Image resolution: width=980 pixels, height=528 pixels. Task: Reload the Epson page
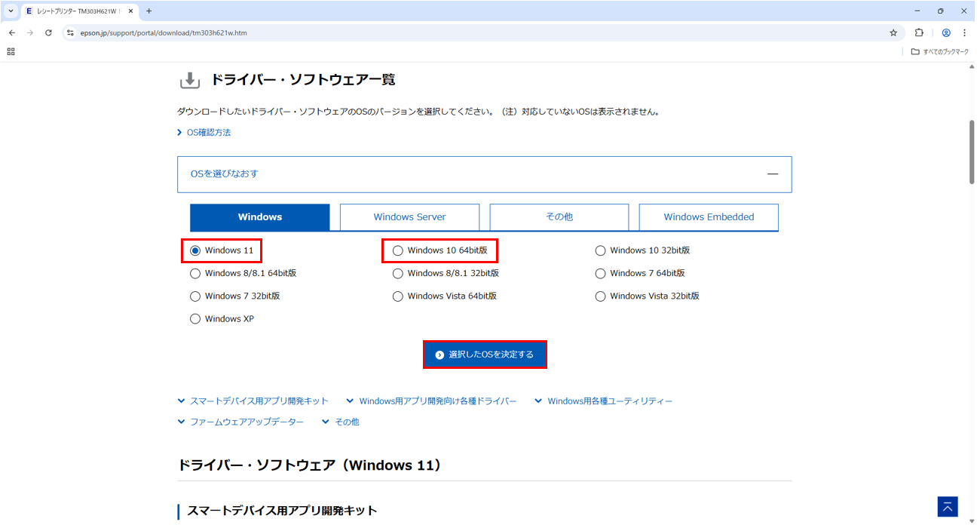coord(48,32)
